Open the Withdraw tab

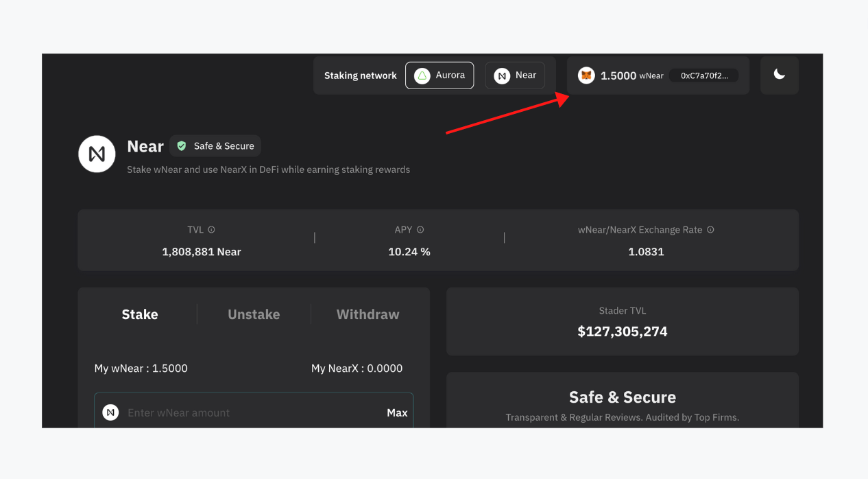point(367,314)
